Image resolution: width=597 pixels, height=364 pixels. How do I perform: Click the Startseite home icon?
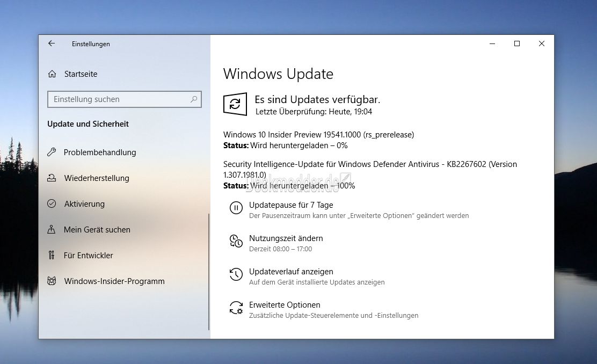point(52,74)
